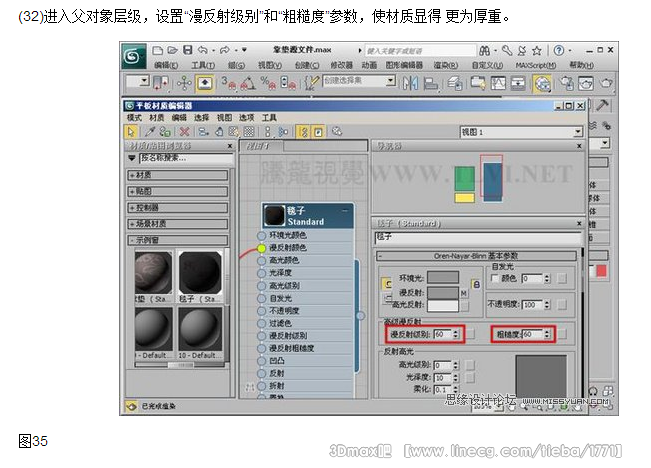651x468 pixels.
Task: Click the eyedropper Pick Material icon
Action: coord(150,132)
